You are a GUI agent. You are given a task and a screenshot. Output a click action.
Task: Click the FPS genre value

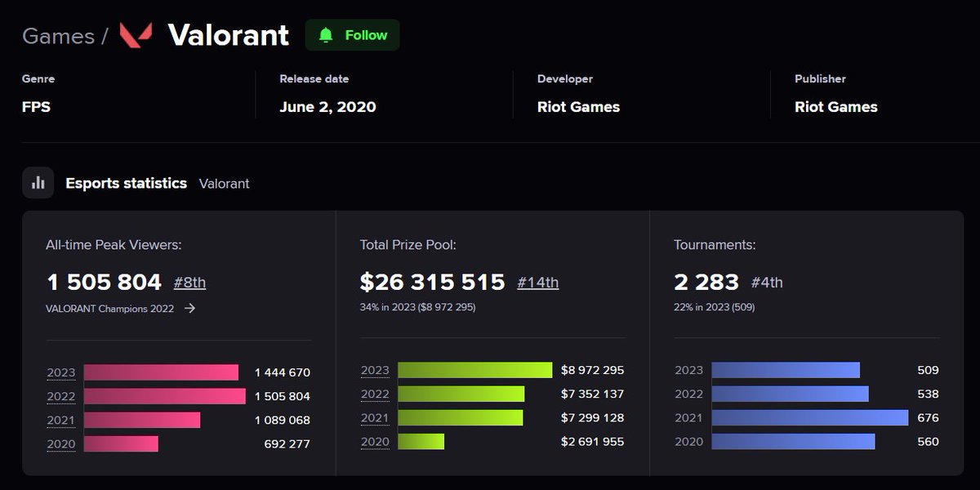(36, 107)
